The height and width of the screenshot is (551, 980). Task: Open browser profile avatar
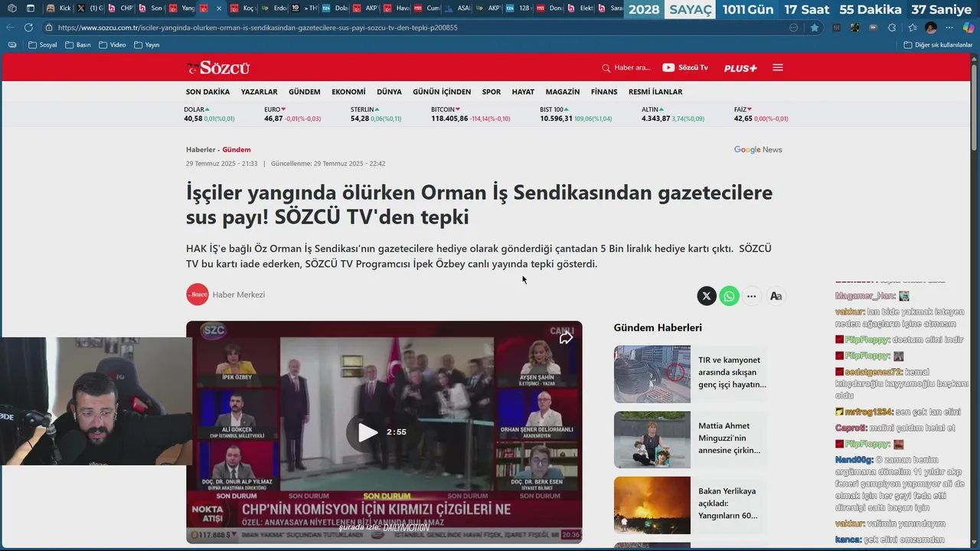(x=931, y=28)
